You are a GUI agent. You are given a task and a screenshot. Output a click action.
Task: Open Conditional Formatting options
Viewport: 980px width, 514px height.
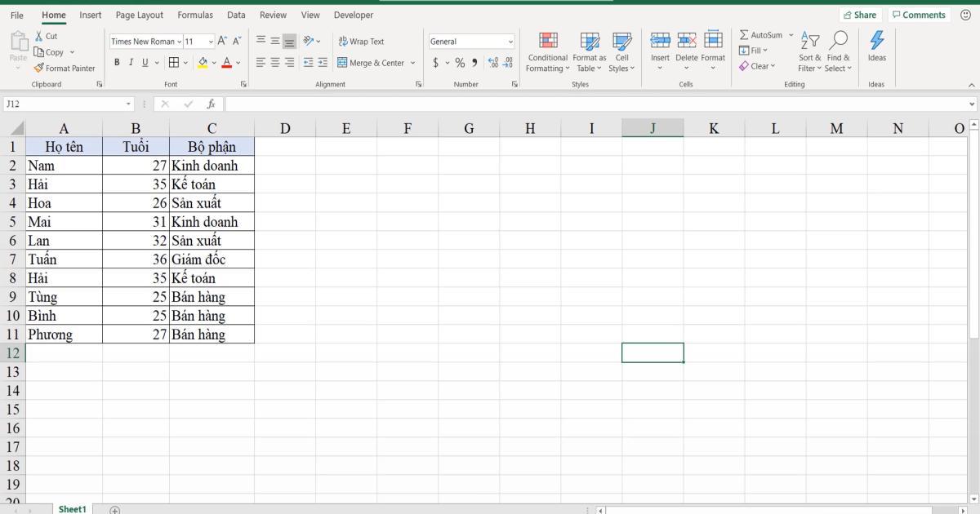click(547, 52)
